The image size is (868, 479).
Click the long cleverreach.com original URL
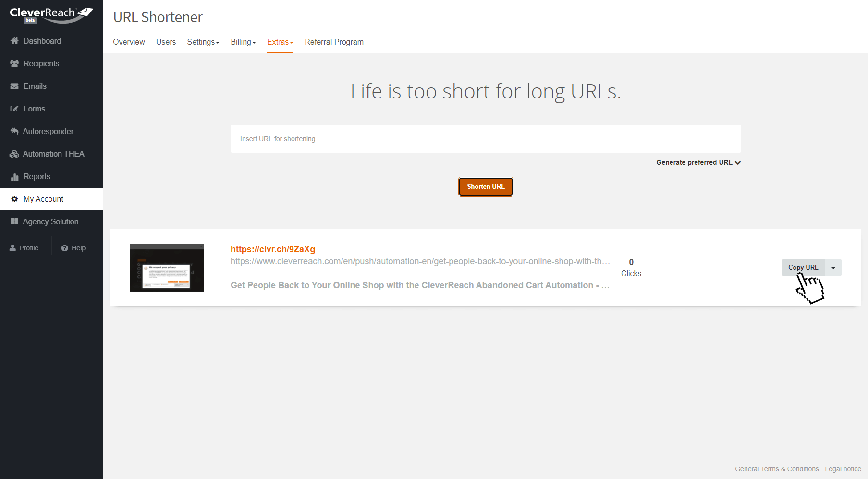(420, 261)
